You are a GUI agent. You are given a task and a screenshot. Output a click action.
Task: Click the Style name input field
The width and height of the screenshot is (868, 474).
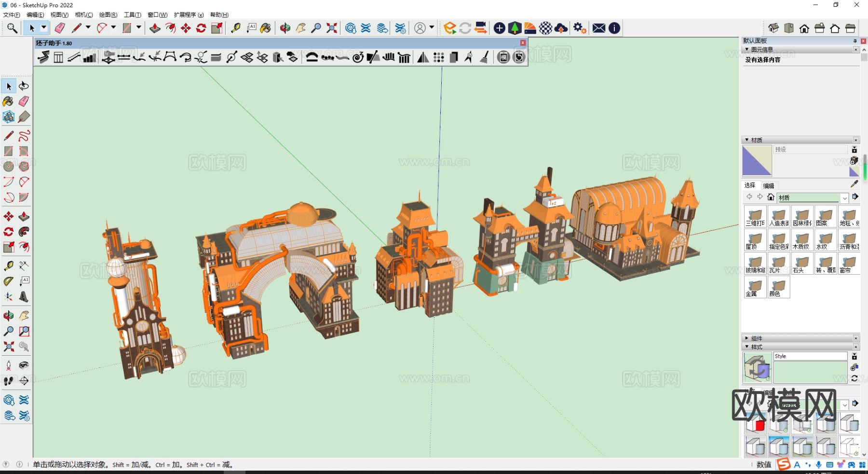click(810, 356)
